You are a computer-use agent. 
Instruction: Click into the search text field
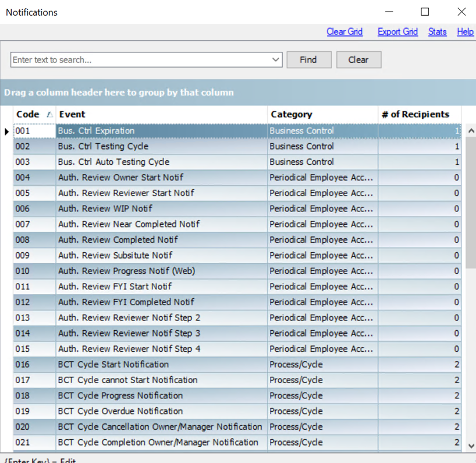(140, 60)
